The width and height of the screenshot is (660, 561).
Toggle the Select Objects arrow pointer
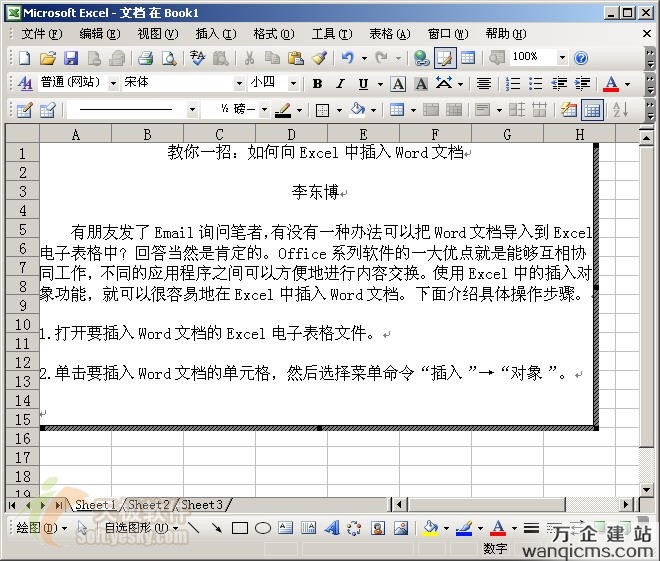click(82, 528)
